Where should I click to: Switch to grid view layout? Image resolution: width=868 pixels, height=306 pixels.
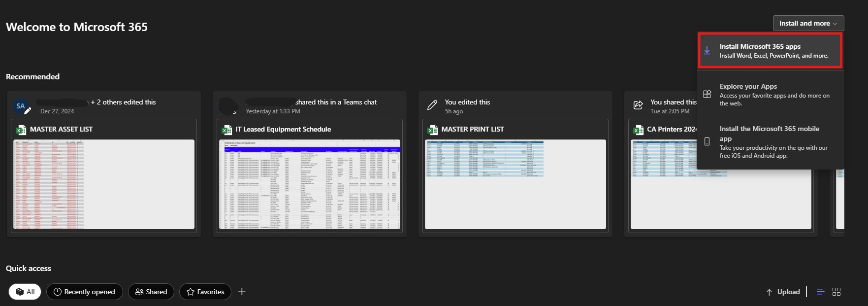pyautogui.click(x=836, y=292)
